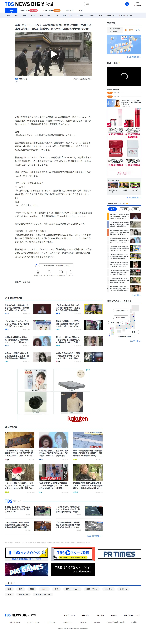Screen dimensions: 146x644
Task: Click the 話題・グルメ category chip at bottom
Action: click(92, 589)
